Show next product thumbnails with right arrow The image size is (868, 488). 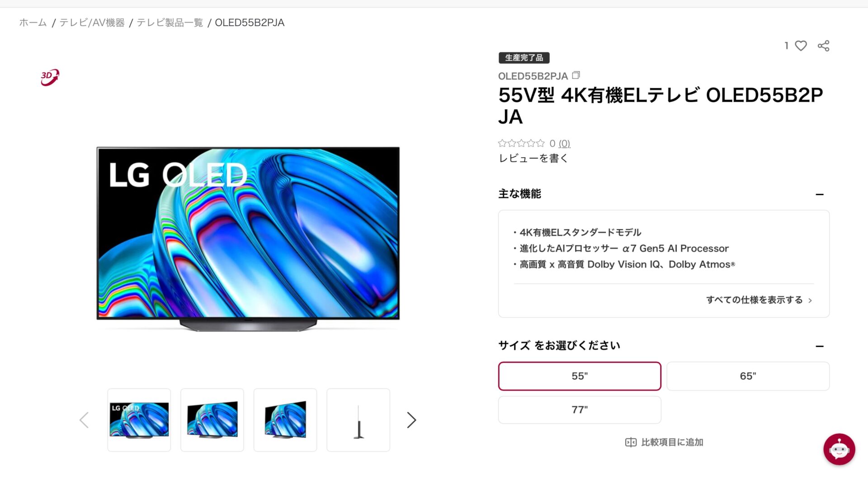pos(411,420)
